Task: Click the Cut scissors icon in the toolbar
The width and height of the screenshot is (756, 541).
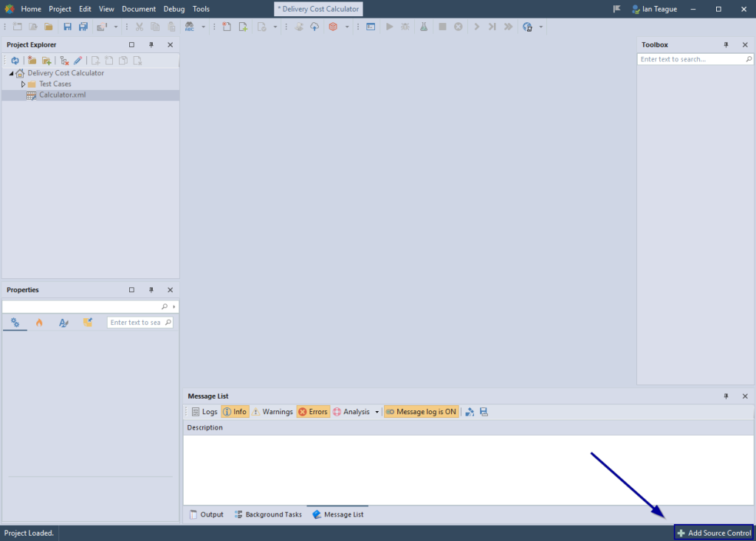Action: coord(140,27)
